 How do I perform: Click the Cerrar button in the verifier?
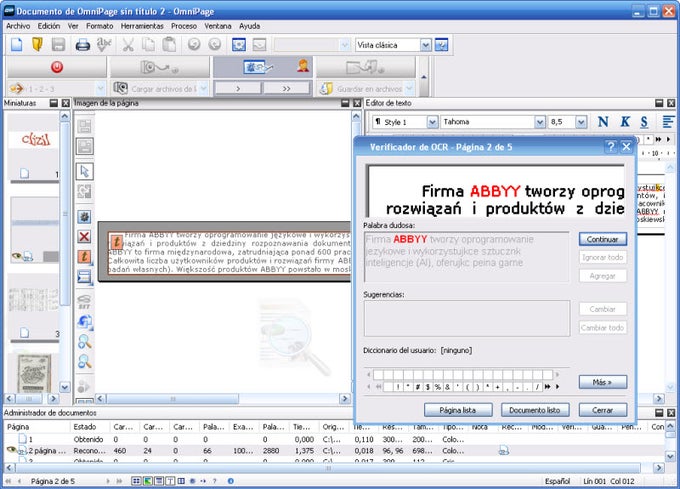tap(603, 410)
